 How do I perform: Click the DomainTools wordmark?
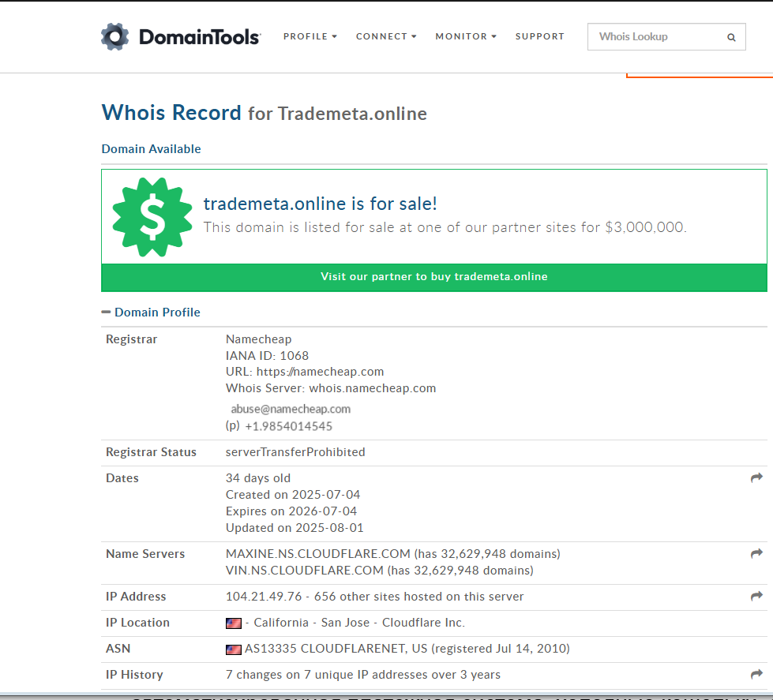tap(200, 37)
